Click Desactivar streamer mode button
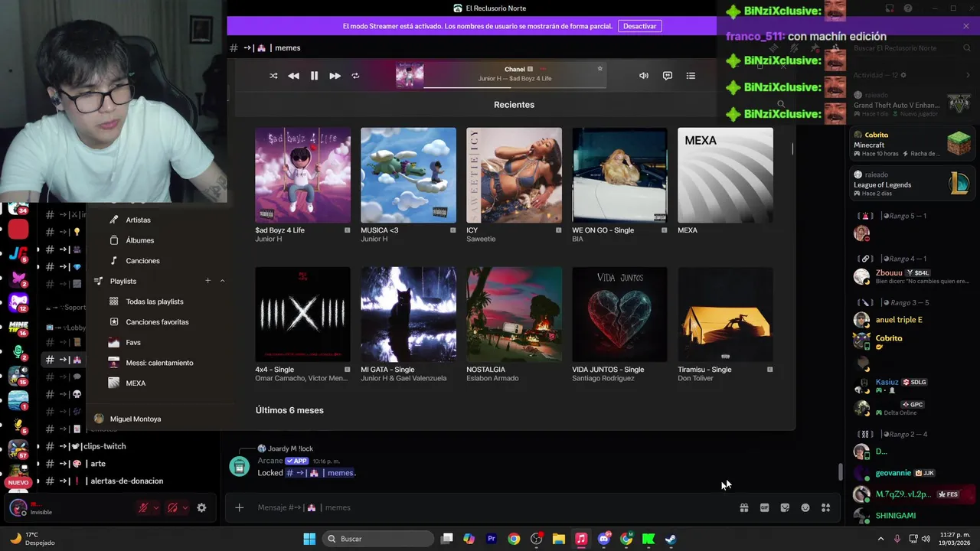This screenshot has width=980, height=551. pyautogui.click(x=639, y=26)
